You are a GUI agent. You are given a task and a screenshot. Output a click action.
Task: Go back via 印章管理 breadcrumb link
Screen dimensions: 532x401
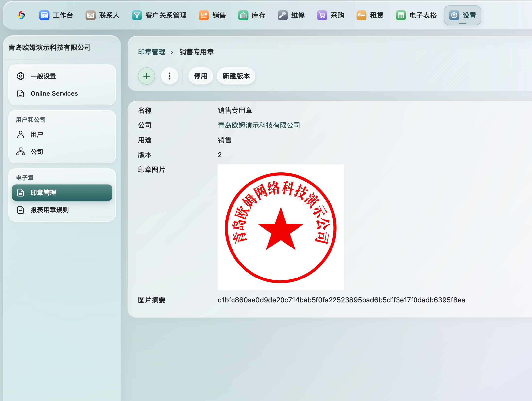tap(152, 52)
